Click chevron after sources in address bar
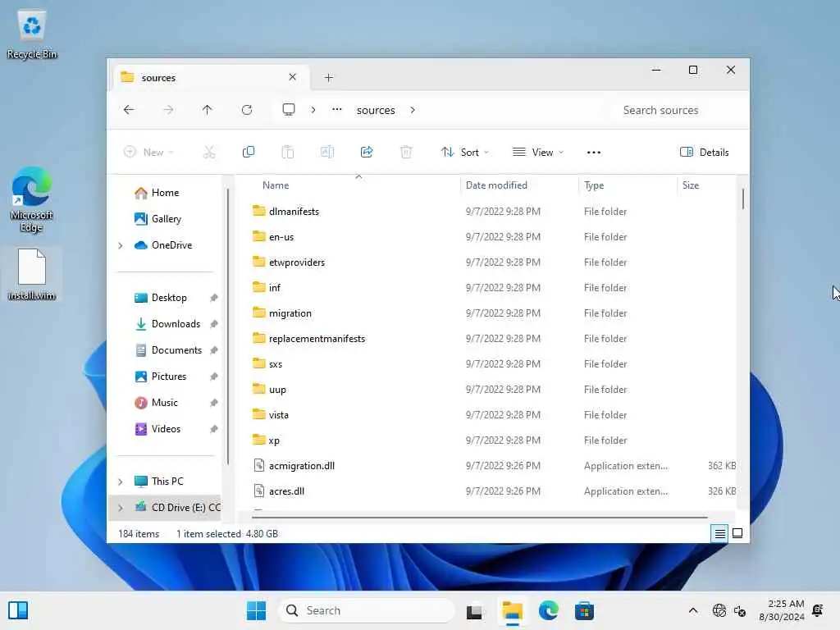This screenshot has height=630, width=840. [x=413, y=110]
